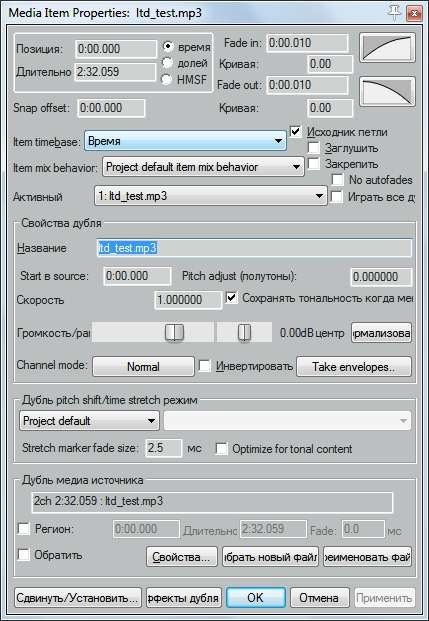Pin the Media Item Properties window
Image resolution: width=429 pixels, height=621 pixels.
395,13
